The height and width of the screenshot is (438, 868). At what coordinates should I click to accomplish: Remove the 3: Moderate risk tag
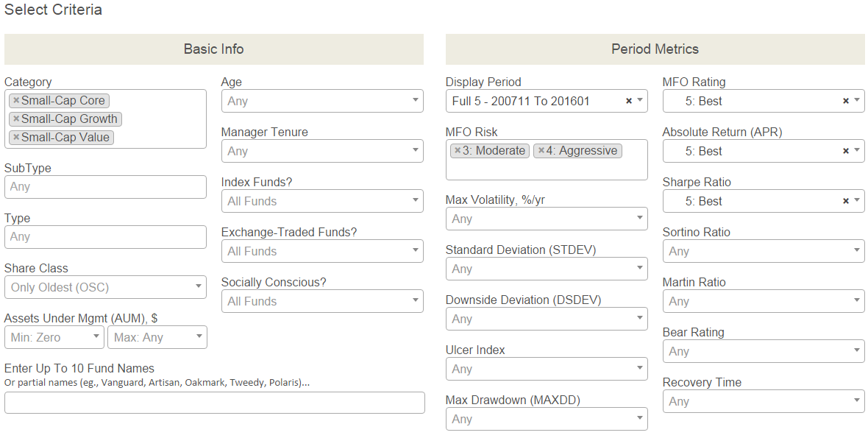pos(457,151)
